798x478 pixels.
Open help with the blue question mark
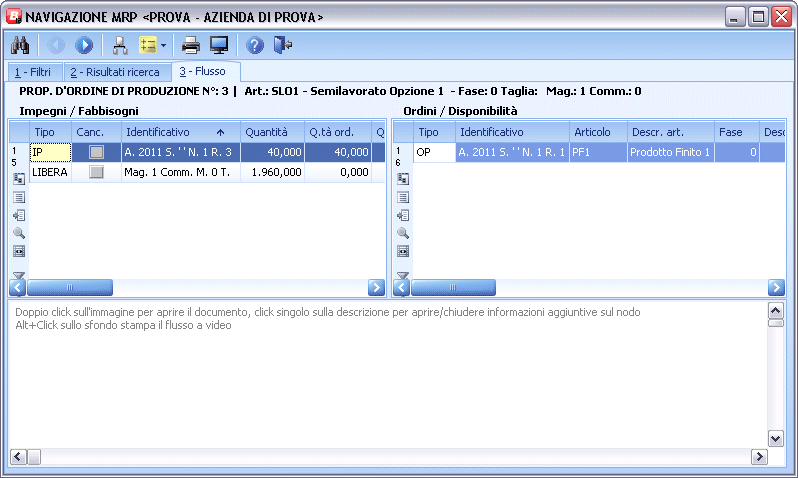point(254,45)
